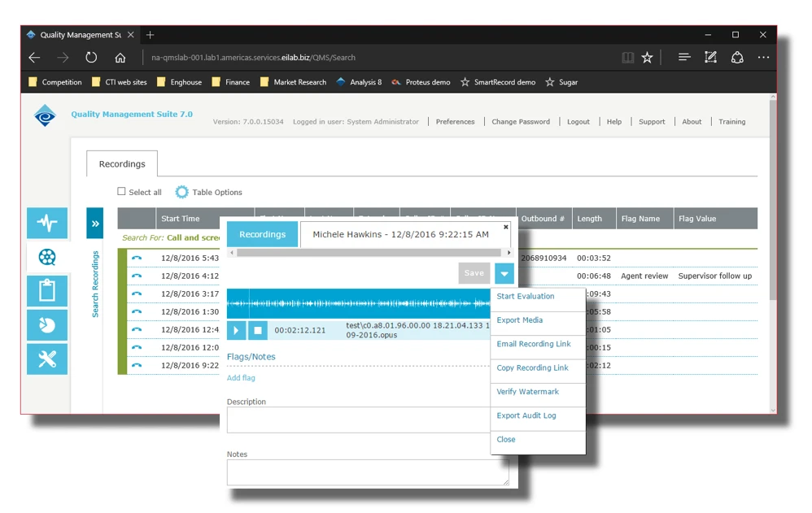Open the Preferences link

[x=455, y=122]
